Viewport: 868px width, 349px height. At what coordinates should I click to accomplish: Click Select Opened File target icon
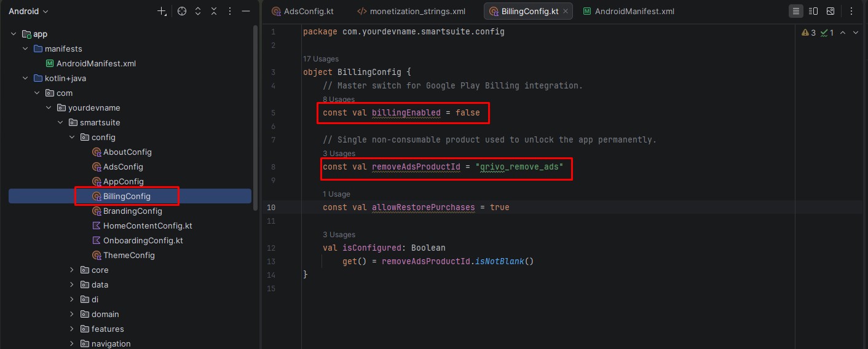(x=182, y=11)
